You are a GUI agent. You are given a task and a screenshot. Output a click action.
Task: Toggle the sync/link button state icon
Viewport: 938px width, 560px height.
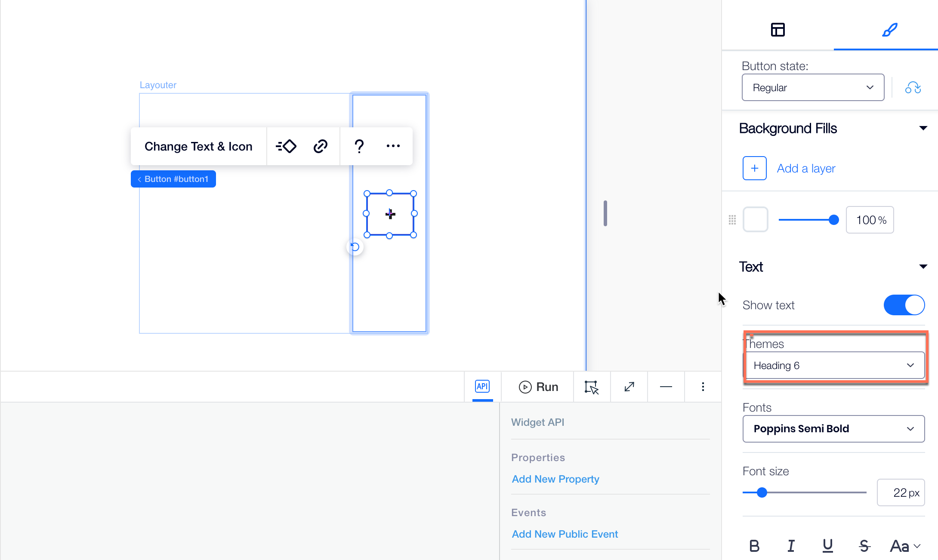(913, 87)
